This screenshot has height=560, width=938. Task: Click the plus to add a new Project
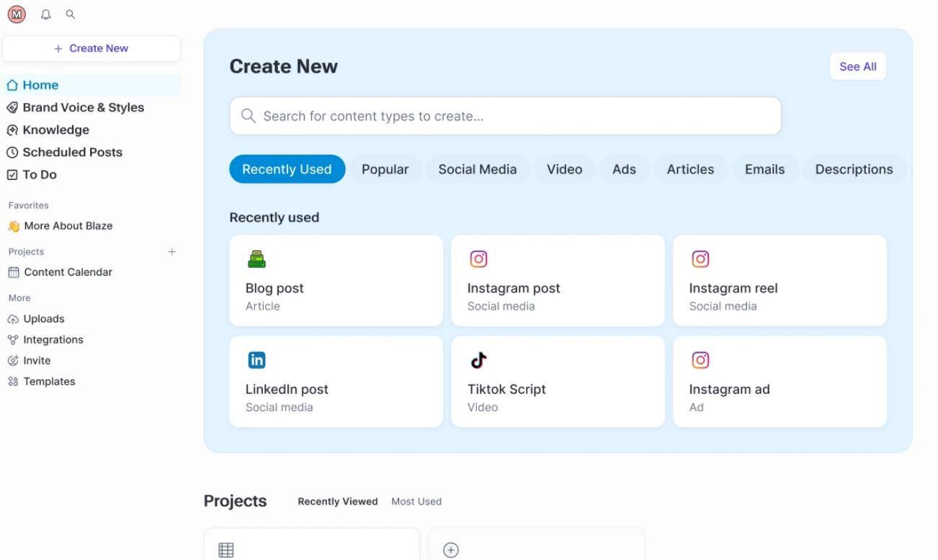[x=172, y=252]
